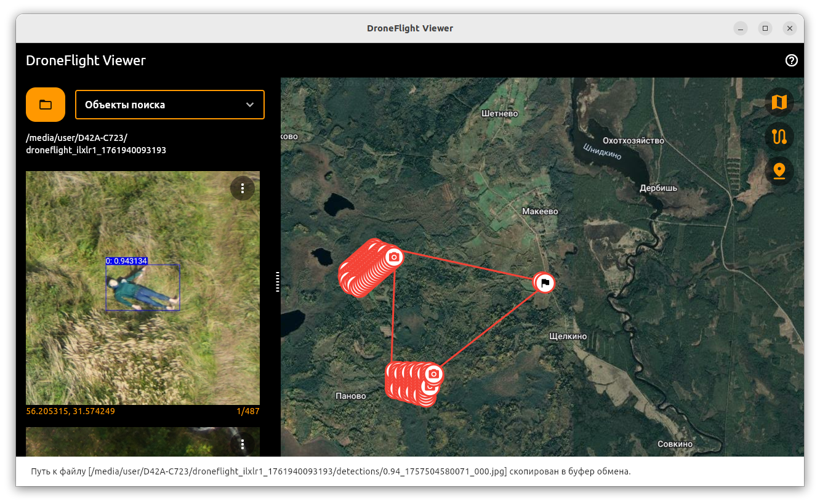This screenshot has height=504, width=820.
Task: Click the blue detection bounding box label
Action: (127, 261)
